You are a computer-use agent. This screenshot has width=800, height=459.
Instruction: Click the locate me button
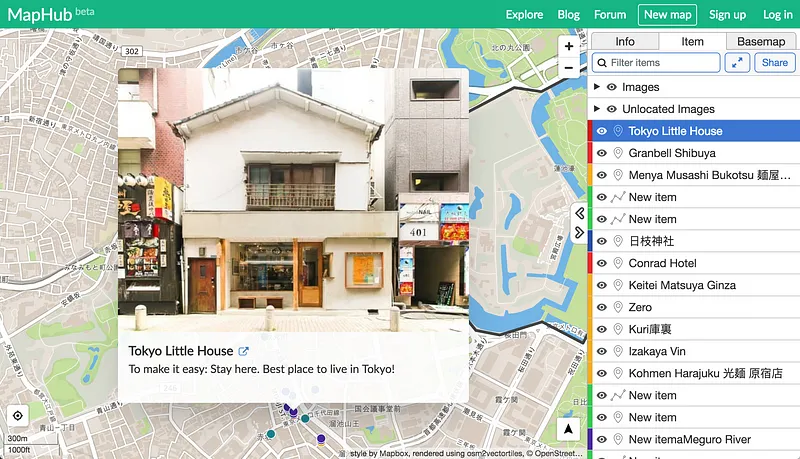pos(17,416)
